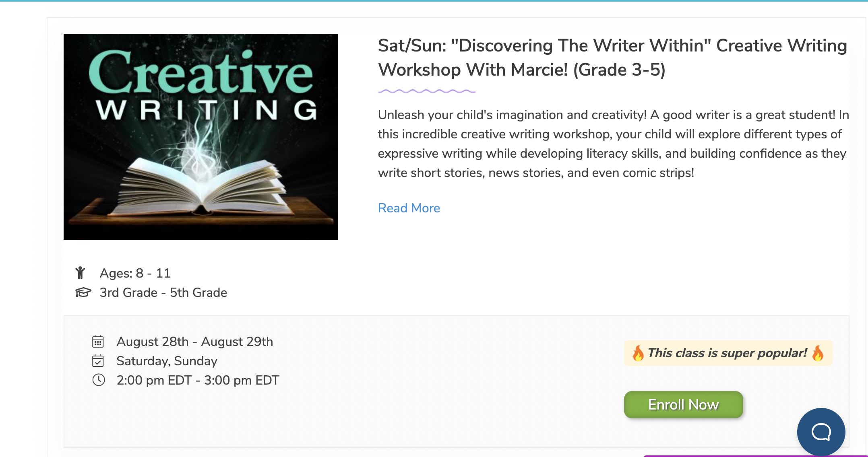Image resolution: width=868 pixels, height=457 pixels.
Task: Click the "2:00 pm EDT - 3:00 pm EDT" time
Action: coord(198,380)
